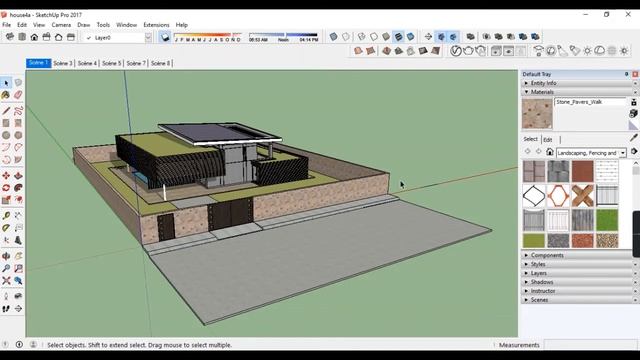This screenshot has height=360, width=640.
Task: Select the Follow Me tool
Action: (x=18, y=188)
